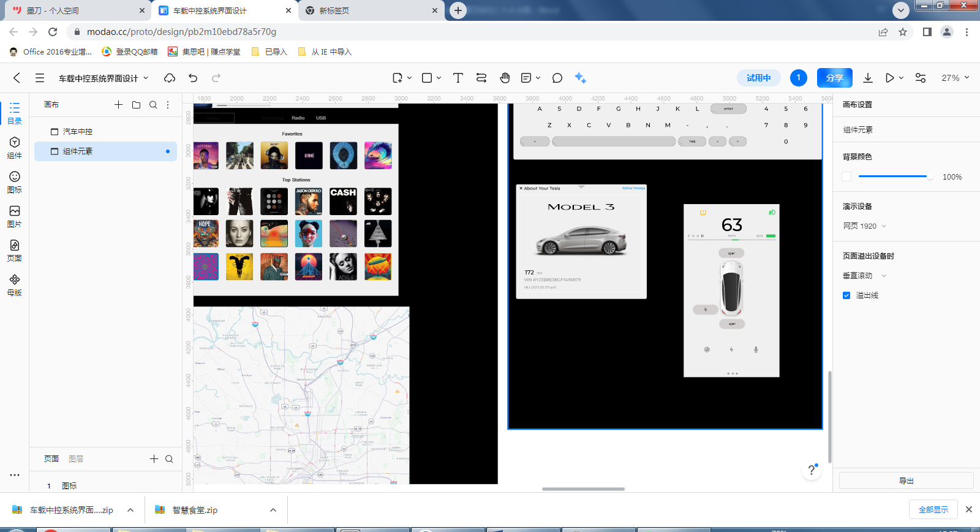The width and height of the screenshot is (980, 532).
Task: Click the 导出 export button
Action: coord(906,481)
